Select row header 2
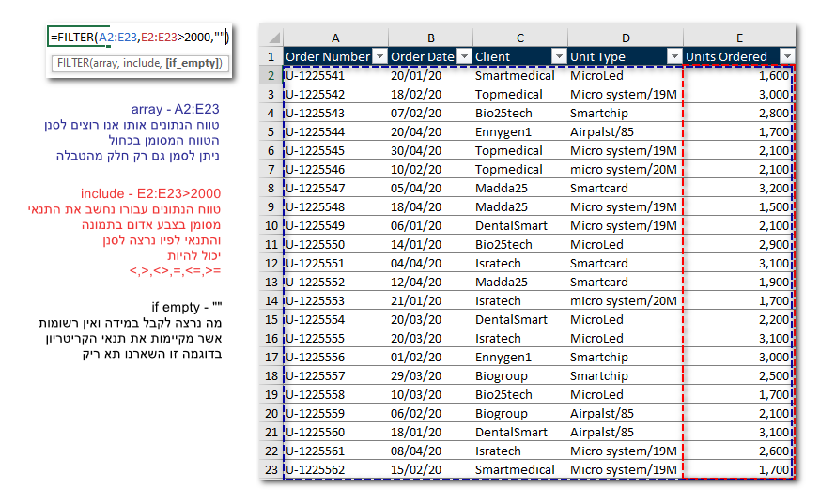This screenshot has width=820, height=504. pyautogui.click(x=271, y=76)
